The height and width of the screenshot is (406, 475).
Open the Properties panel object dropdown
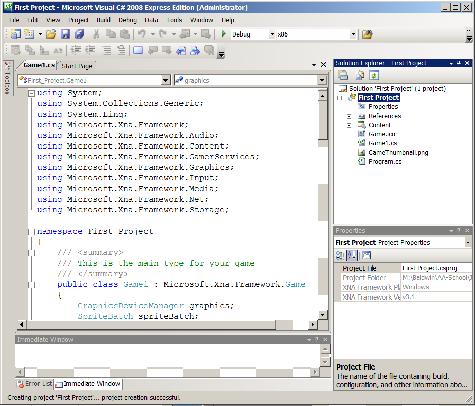[468, 242]
